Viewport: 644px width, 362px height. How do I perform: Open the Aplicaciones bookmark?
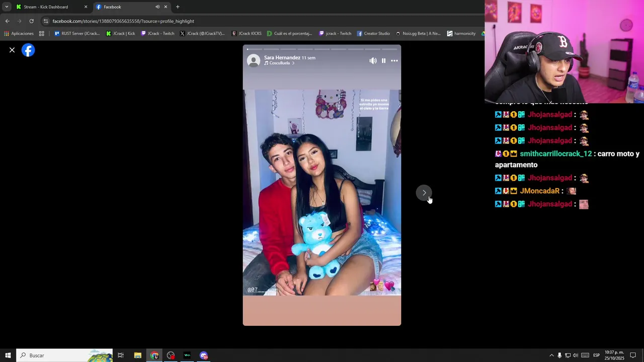[19, 34]
